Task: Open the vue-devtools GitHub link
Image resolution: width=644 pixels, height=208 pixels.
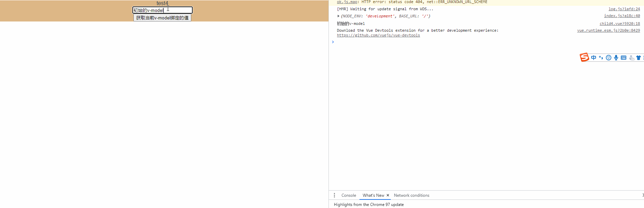Action: [378, 35]
